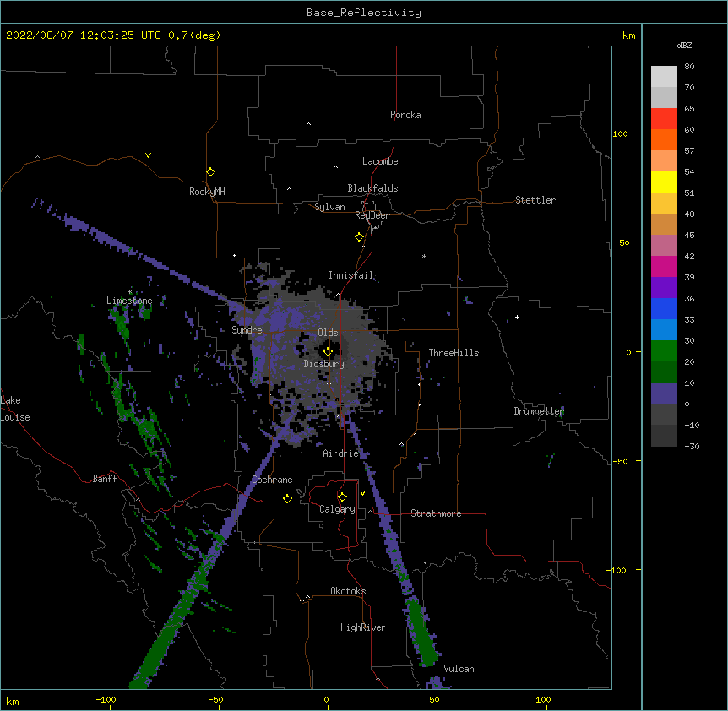Click the -50 tick label on horizontal axis

pyautogui.click(x=216, y=700)
